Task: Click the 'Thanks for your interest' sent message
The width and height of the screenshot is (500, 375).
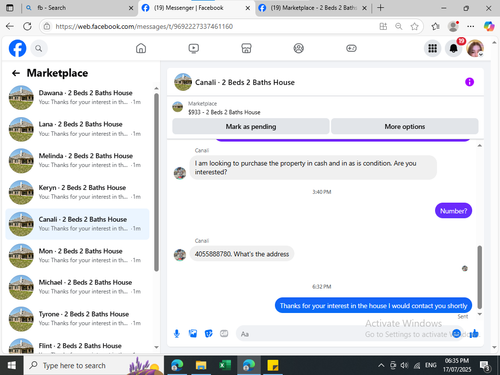Action: pyautogui.click(x=373, y=305)
